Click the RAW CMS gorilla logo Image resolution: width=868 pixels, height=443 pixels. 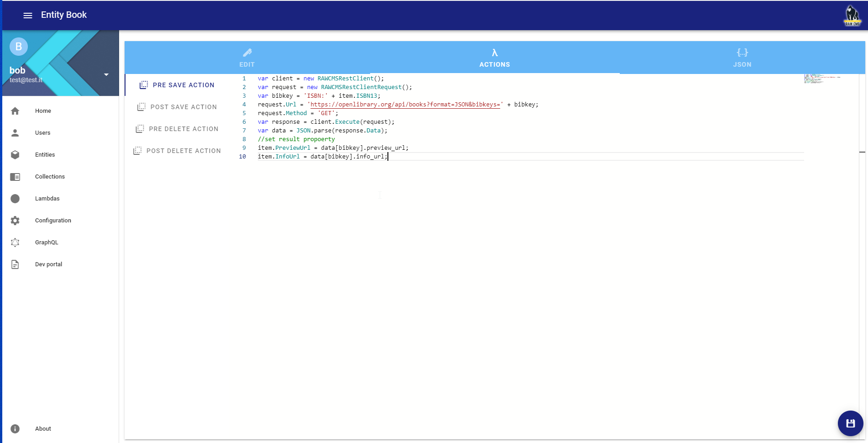(852, 16)
